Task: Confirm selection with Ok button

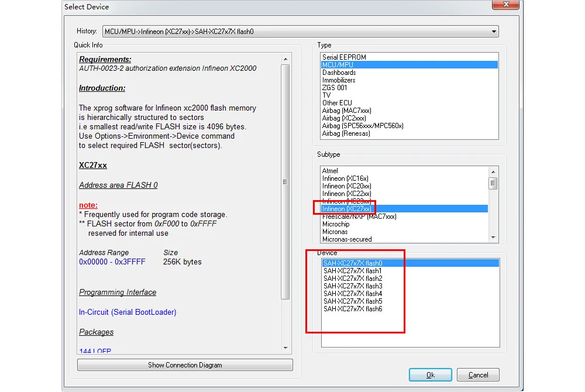Action: 430,375
